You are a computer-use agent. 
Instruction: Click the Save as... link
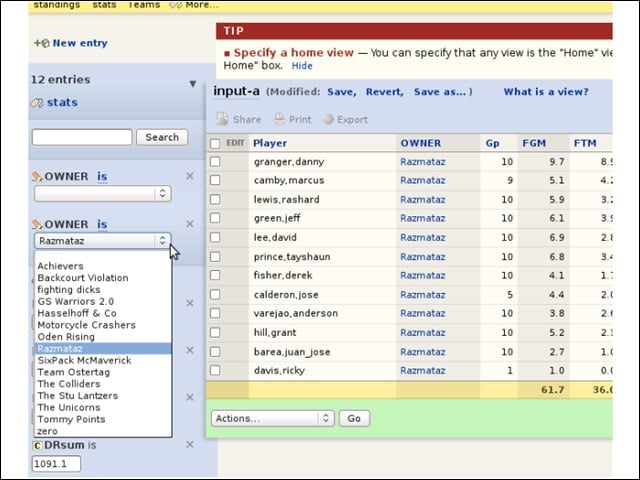440,92
